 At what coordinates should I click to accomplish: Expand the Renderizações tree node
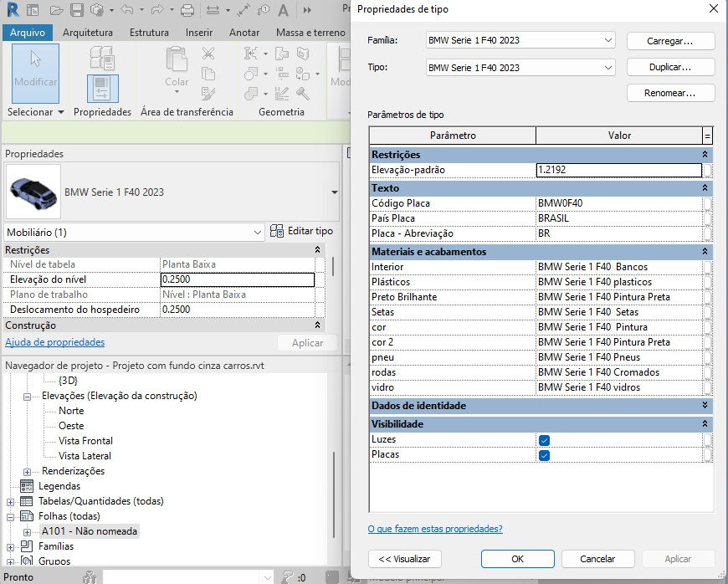pos(27,472)
